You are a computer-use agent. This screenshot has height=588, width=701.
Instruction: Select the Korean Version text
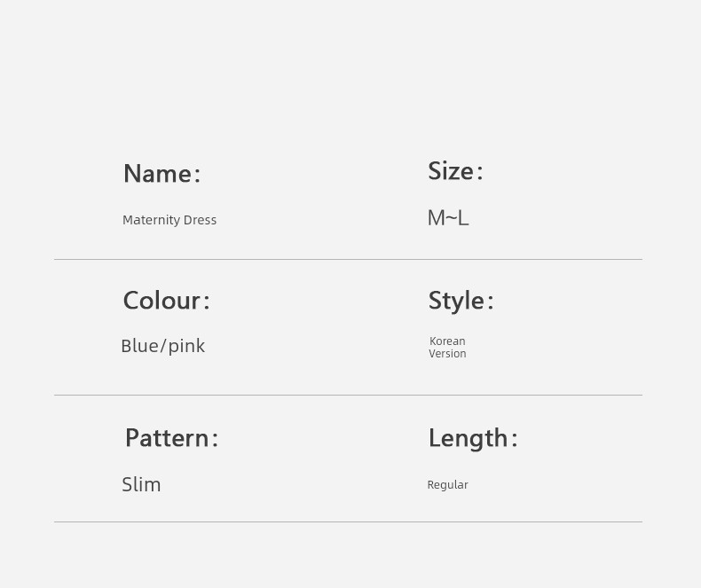click(447, 347)
